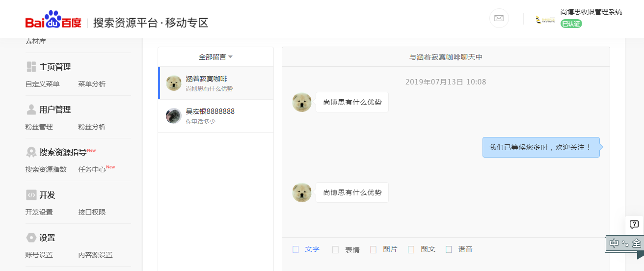Click 用户管理 section heading
The width and height of the screenshot is (644, 271).
coord(55,109)
